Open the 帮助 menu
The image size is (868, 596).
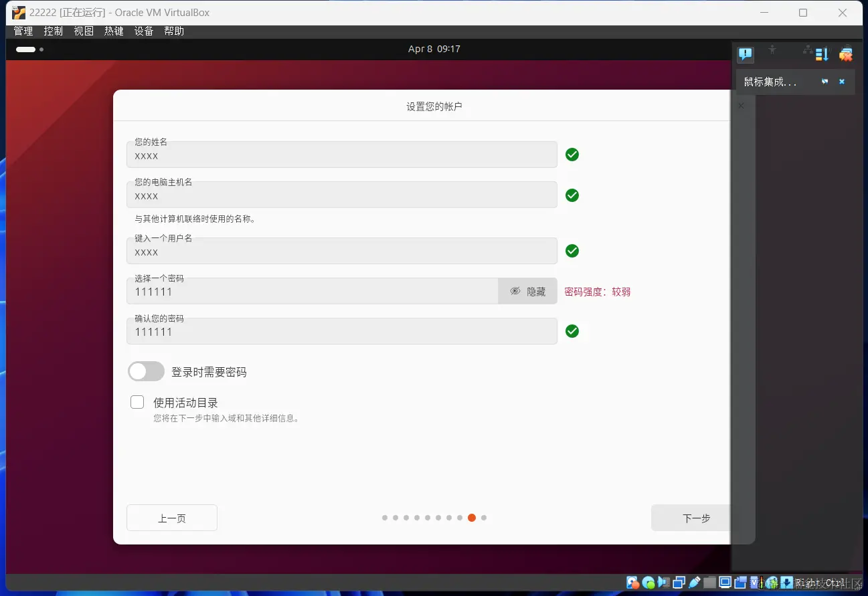(x=174, y=31)
